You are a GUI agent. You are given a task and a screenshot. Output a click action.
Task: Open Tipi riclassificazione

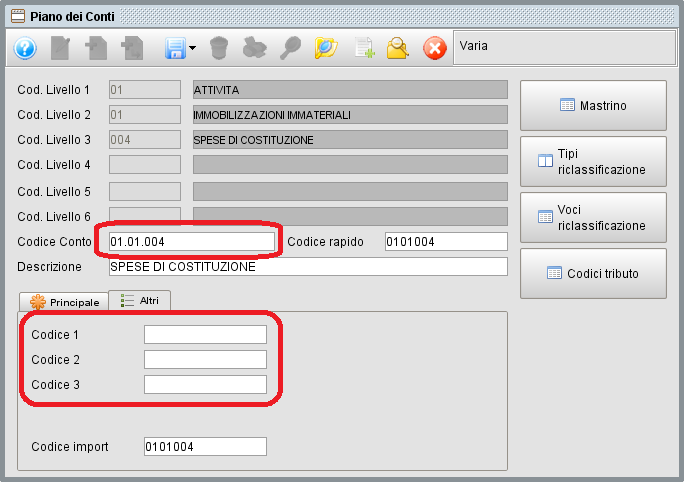pyautogui.click(x=593, y=161)
